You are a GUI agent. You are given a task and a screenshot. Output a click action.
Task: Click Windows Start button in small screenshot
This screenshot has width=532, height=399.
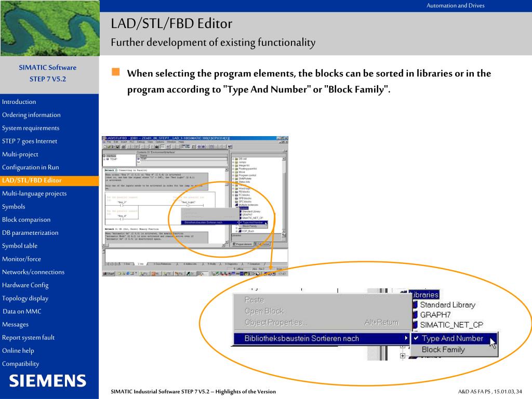tap(109, 273)
